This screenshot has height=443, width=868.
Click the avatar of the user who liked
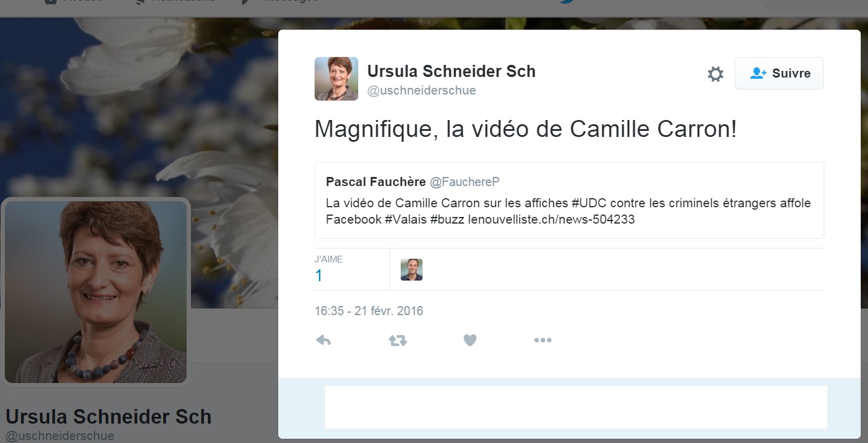point(412,270)
